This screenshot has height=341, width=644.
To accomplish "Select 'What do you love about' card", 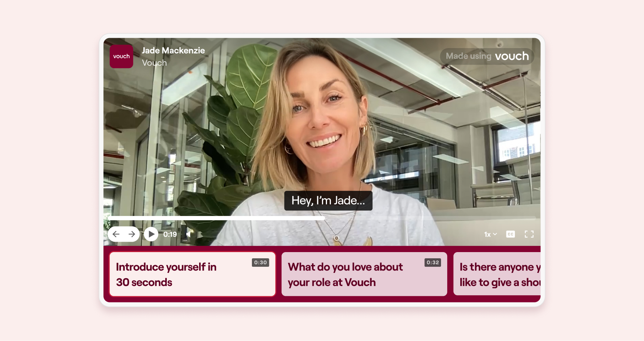I will pyautogui.click(x=364, y=274).
